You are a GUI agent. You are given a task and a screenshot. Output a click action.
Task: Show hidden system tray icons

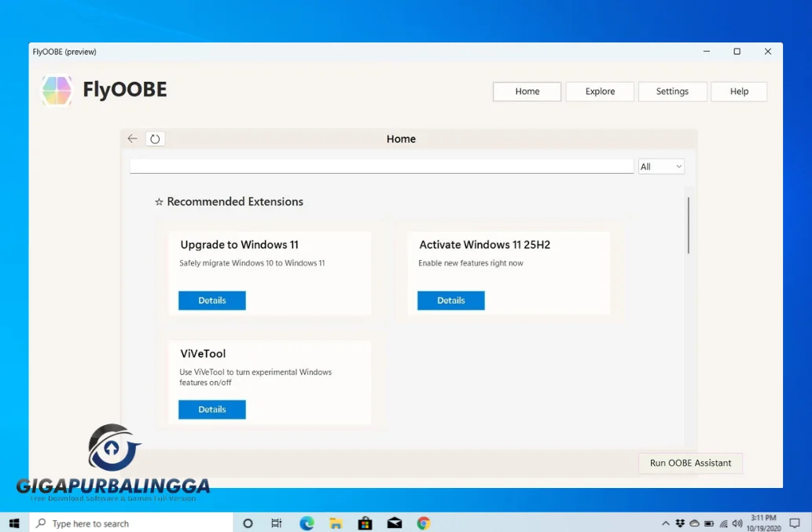tap(666, 523)
